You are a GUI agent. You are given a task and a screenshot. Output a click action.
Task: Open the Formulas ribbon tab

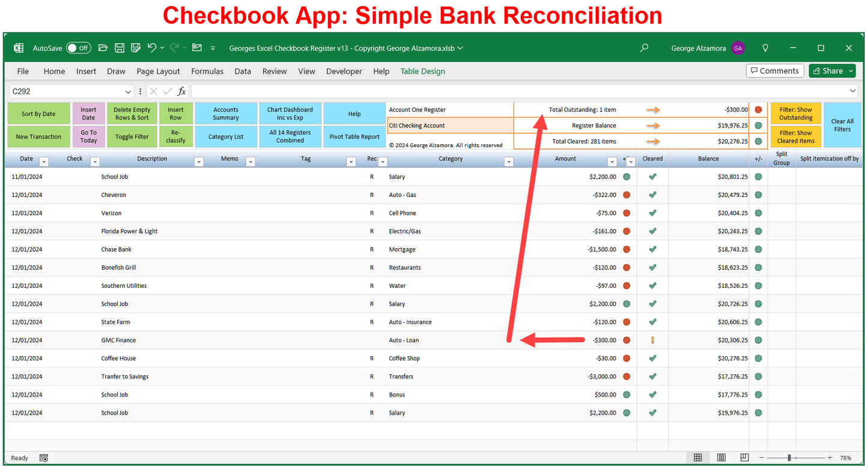tap(207, 71)
